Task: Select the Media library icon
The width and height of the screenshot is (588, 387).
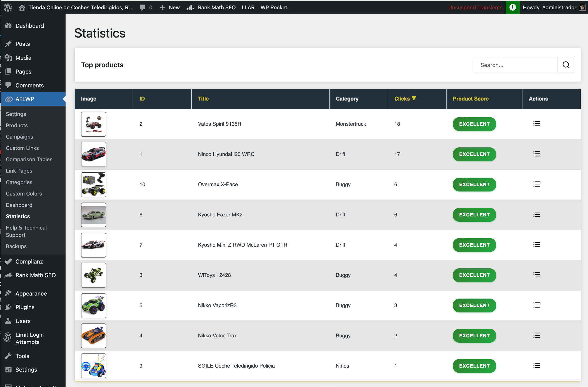Action: click(x=9, y=57)
